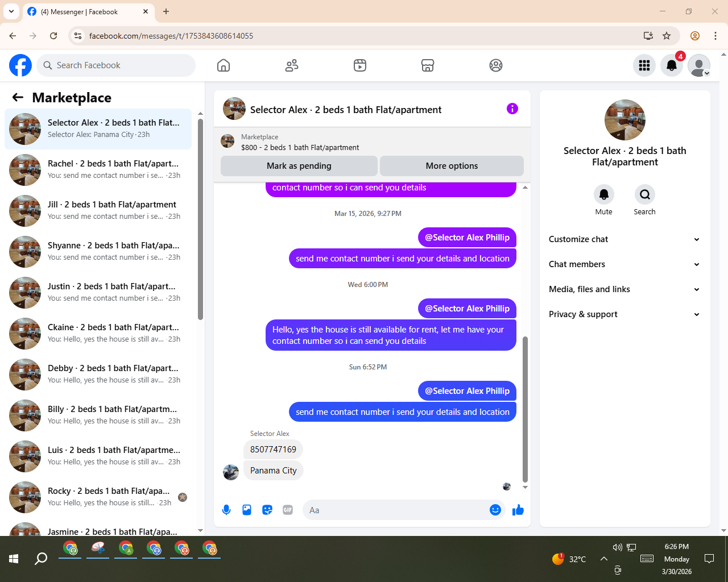View site information icon in address bar

(78, 36)
